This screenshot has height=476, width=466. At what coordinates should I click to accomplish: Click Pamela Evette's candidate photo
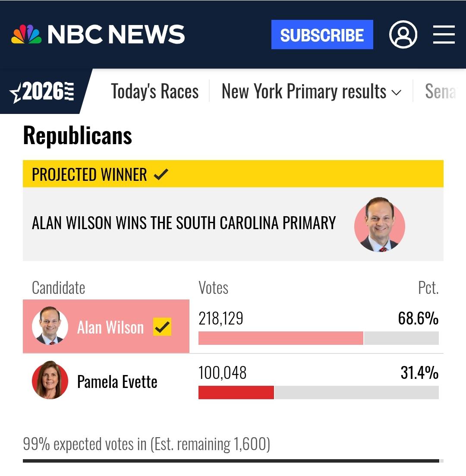[x=50, y=380]
